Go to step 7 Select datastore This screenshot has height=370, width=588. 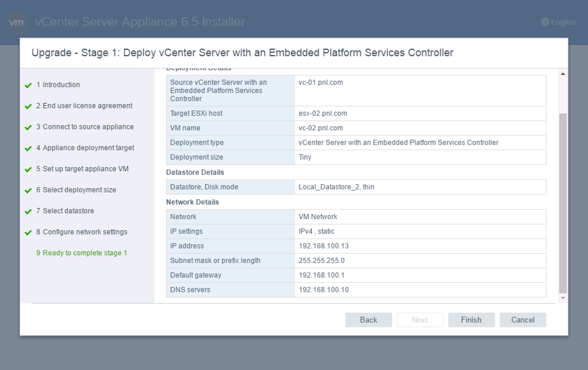click(65, 210)
